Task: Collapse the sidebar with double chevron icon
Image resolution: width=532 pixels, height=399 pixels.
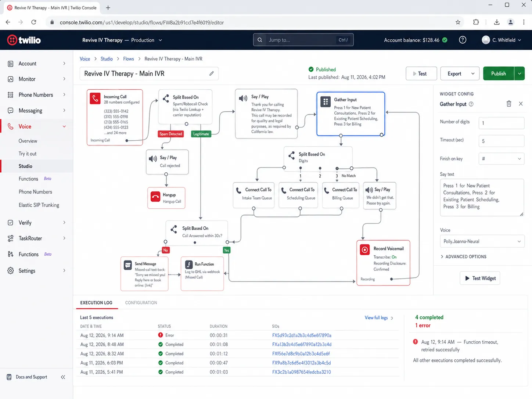Action: click(x=63, y=377)
